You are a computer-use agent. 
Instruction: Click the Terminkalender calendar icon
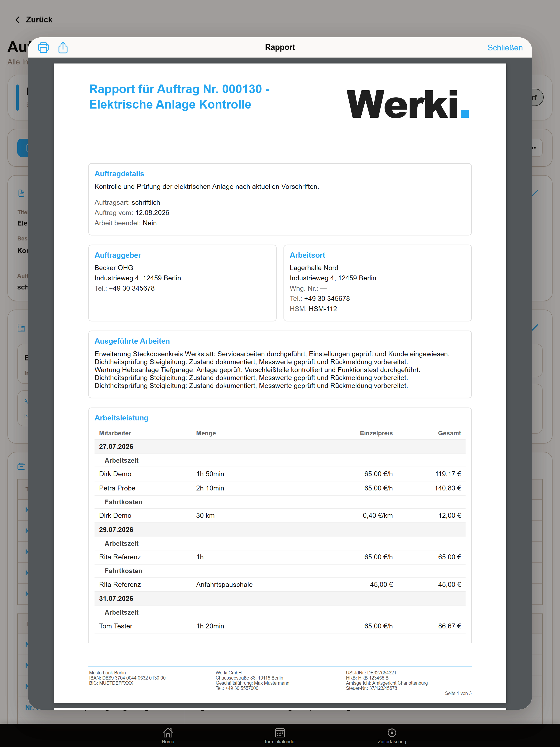pos(280,732)
